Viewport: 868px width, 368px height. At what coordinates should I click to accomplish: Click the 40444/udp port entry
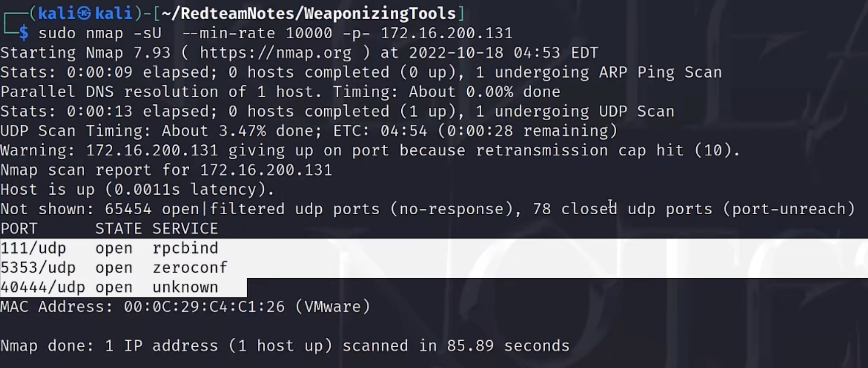point(43,287)
